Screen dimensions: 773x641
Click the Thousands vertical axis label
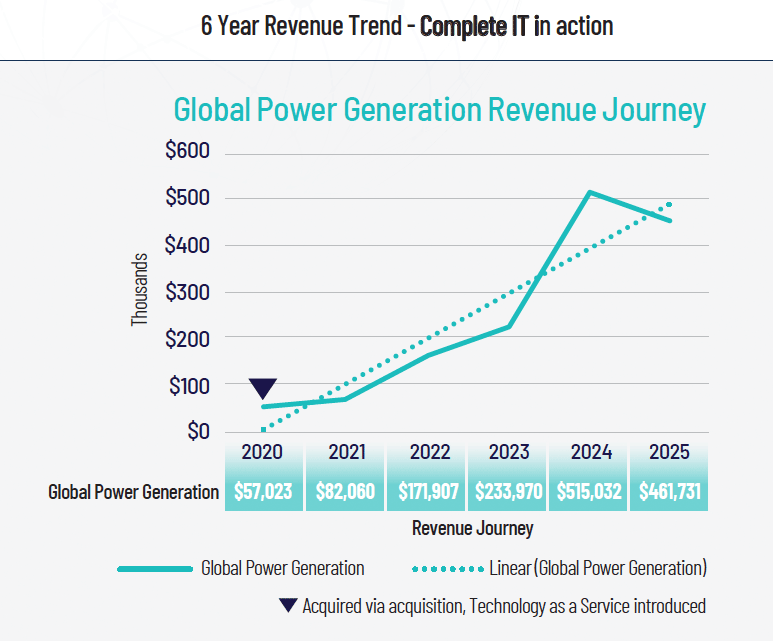140,289
